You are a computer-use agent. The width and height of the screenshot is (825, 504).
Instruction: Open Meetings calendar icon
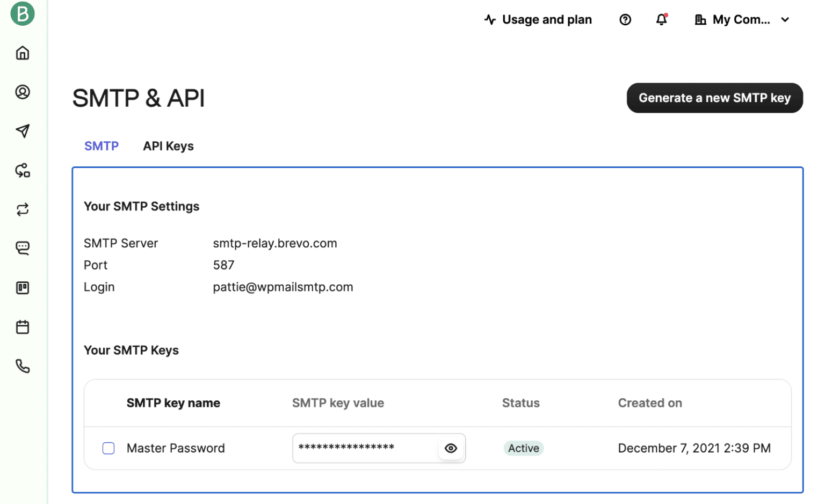pyautogui.click(x=23, y=327)
